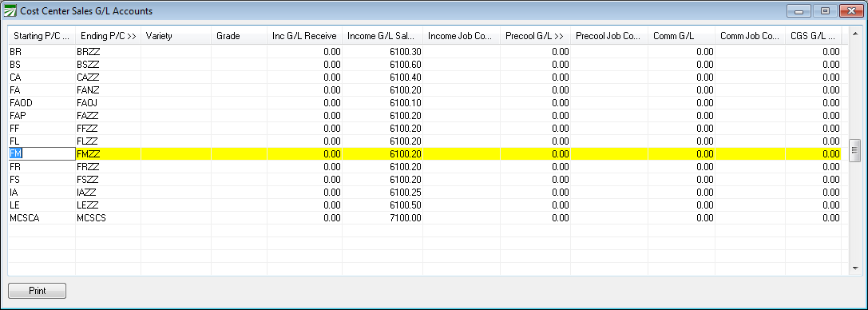Minimize the Cost Center Sales G/L Accounts window

[799, 10]
